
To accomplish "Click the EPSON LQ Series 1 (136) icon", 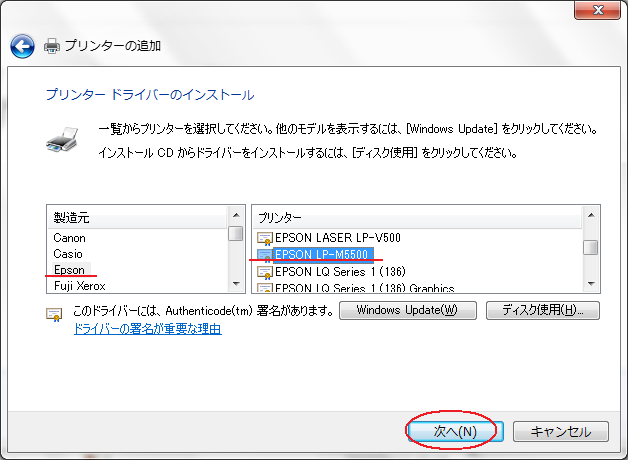I will point(265,272).
